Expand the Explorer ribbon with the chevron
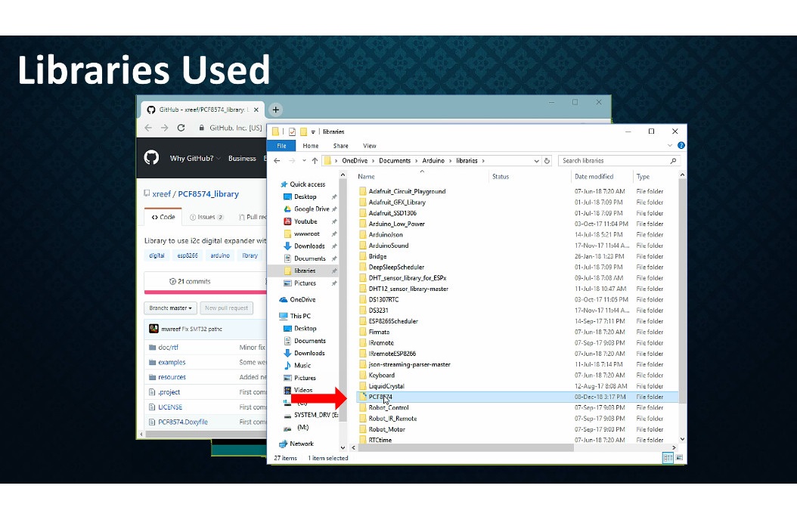This screenshot has height=532, width=797. [669, 145]
